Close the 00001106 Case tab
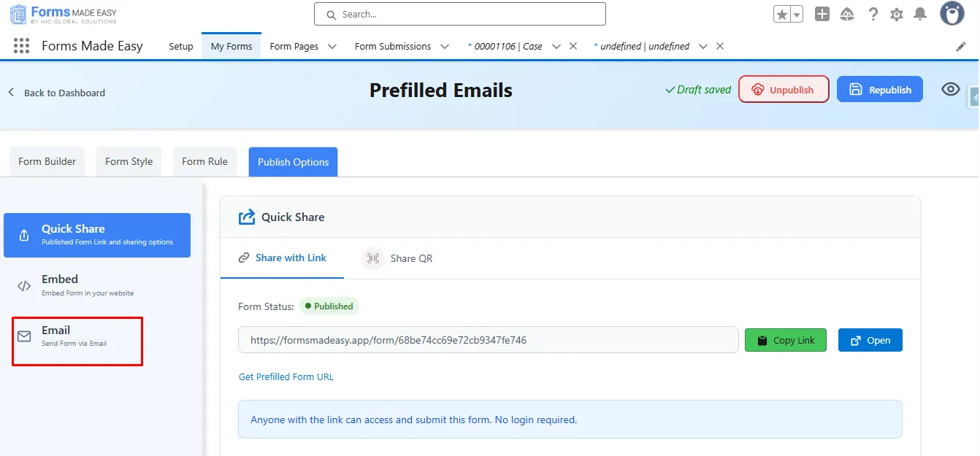The image size is (980, 456). (x=573, y=46)
